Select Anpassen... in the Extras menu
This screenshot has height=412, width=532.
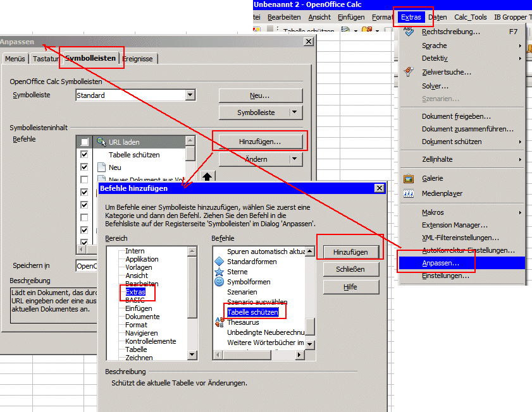tap(462, 263)
